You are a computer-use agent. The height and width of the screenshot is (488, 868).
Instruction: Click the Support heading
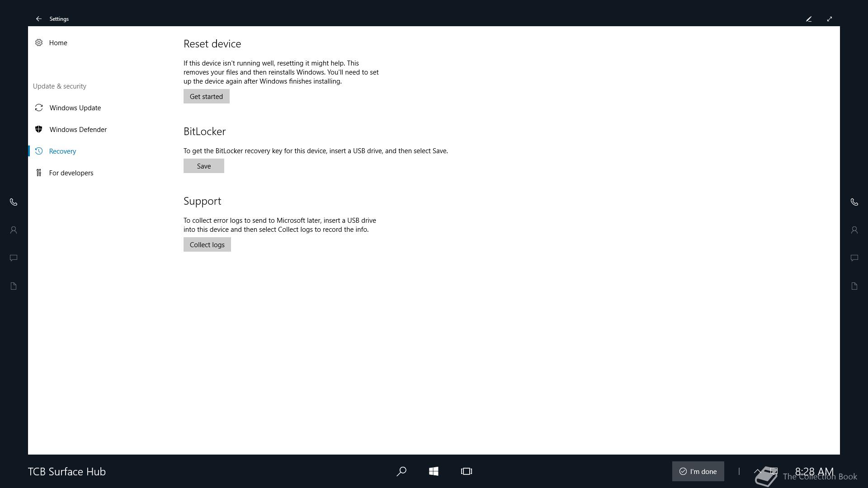[x=202, y=201]
